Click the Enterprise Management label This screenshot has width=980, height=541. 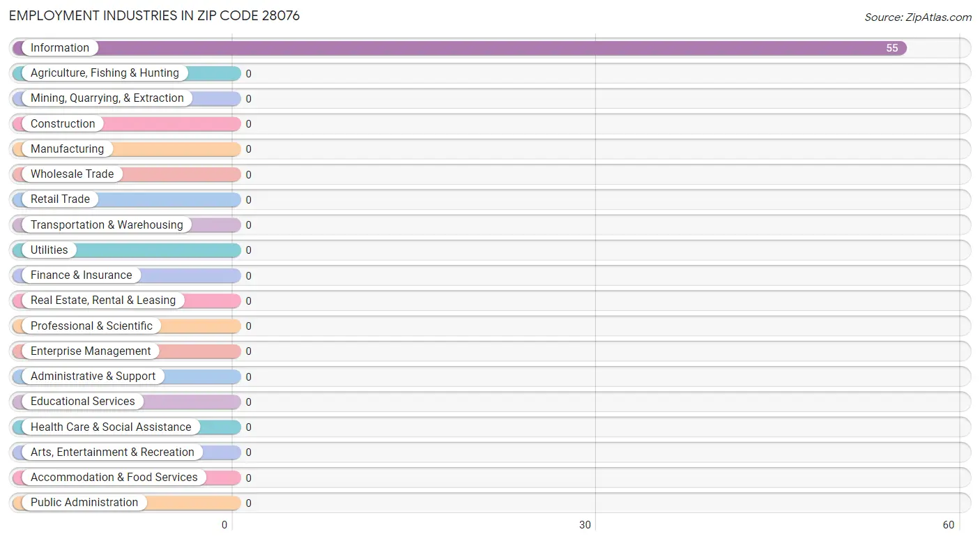[91, 351]
